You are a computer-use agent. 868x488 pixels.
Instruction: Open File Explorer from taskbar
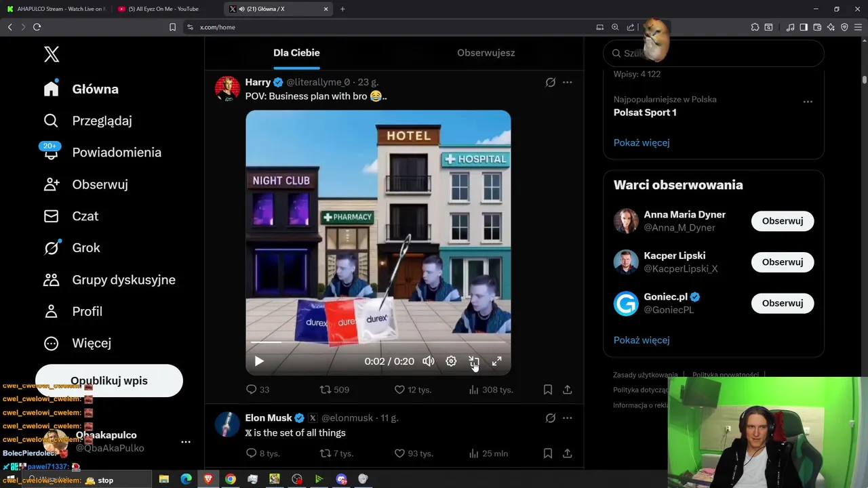164,479
